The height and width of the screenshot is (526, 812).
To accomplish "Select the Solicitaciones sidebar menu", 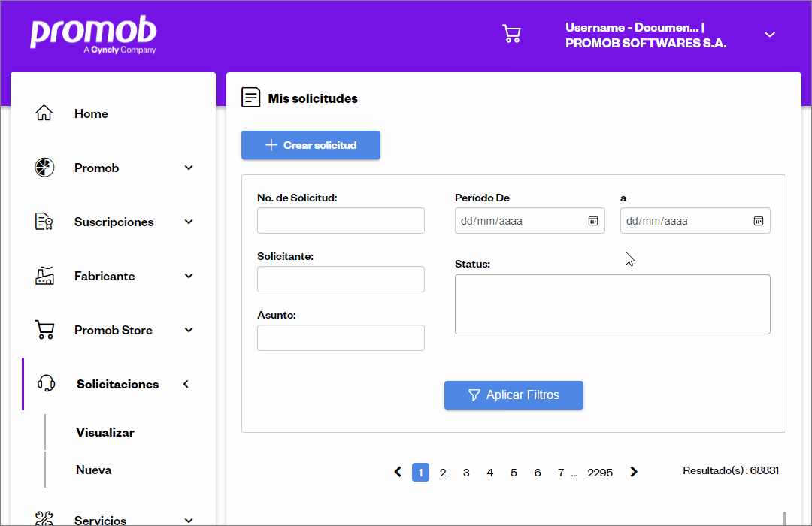I will coord(117,384).
